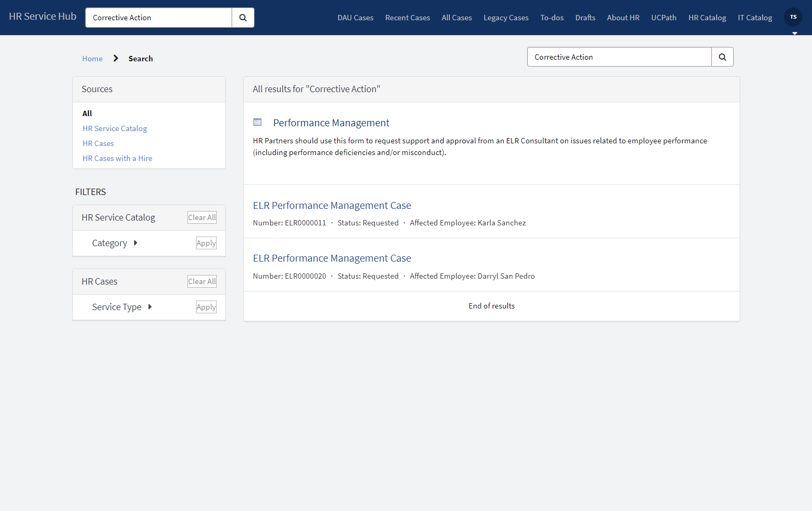Click the 'End of results' text
Viewport: 812px width, 511px height.
click(491, 306)
